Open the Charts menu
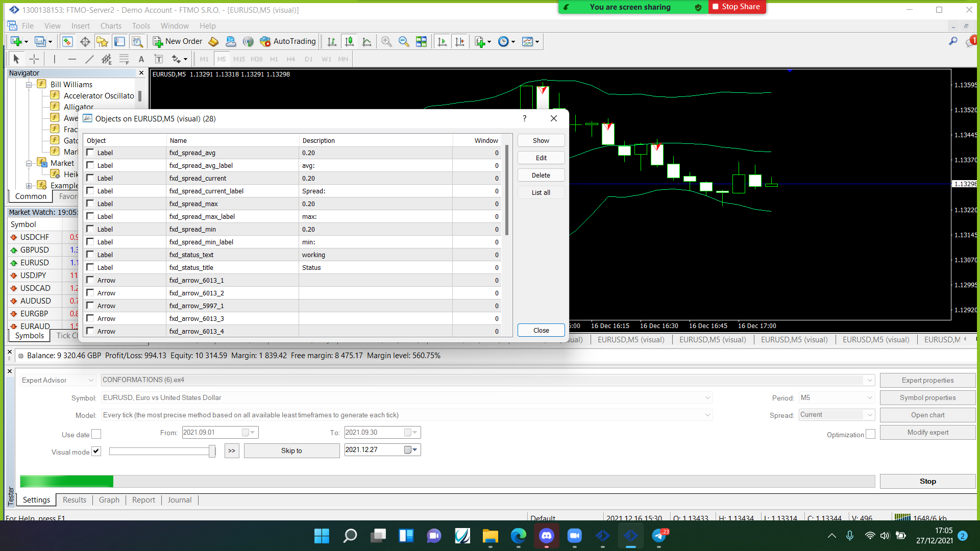 tap(111, 26)
